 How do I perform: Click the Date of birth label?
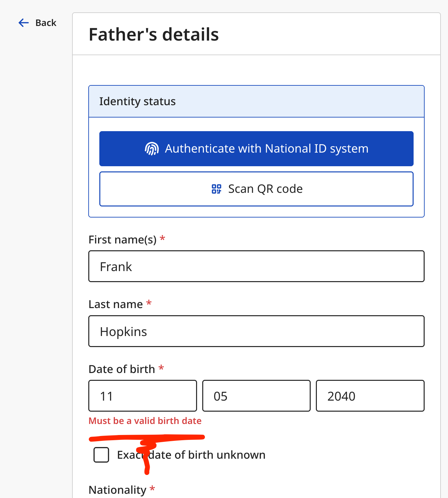pos(122,369)
